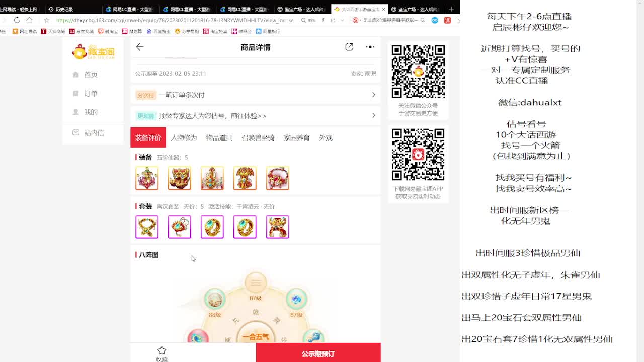Click the top 87级 八阵图 orb

[256, 283]
